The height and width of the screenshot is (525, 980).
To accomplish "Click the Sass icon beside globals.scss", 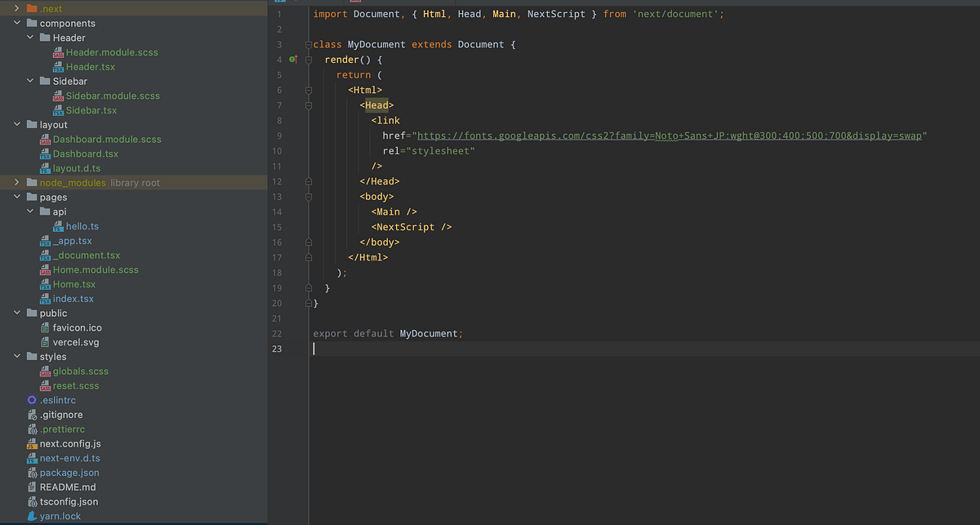I will click(46, 371).
